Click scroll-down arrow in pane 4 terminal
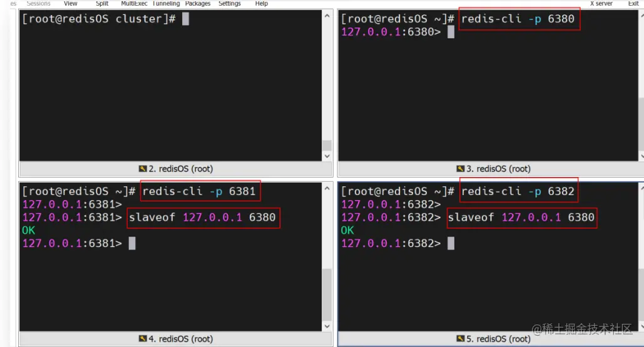Screen dimensions: 644x347 tap(327, 326)
